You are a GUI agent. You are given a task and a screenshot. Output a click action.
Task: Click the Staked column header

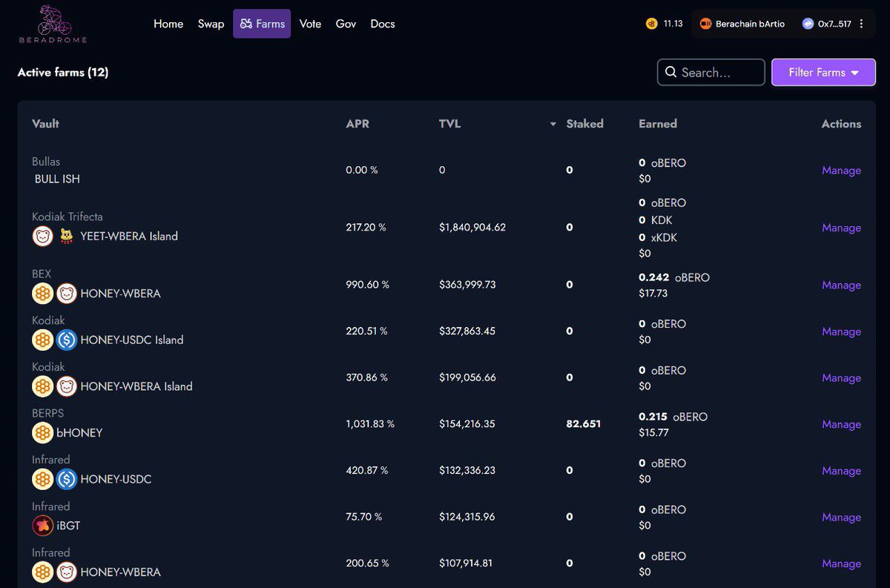tap(585, 124)
